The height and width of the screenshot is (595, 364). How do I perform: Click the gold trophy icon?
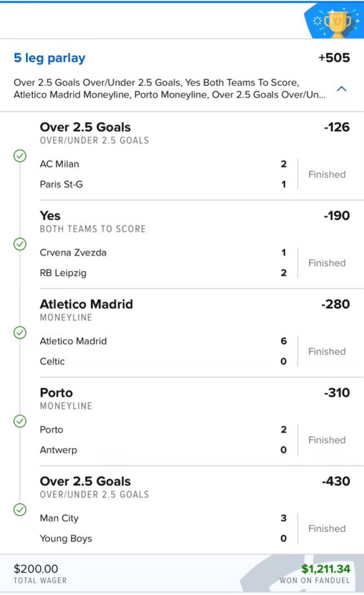click(x=337, y=20)
